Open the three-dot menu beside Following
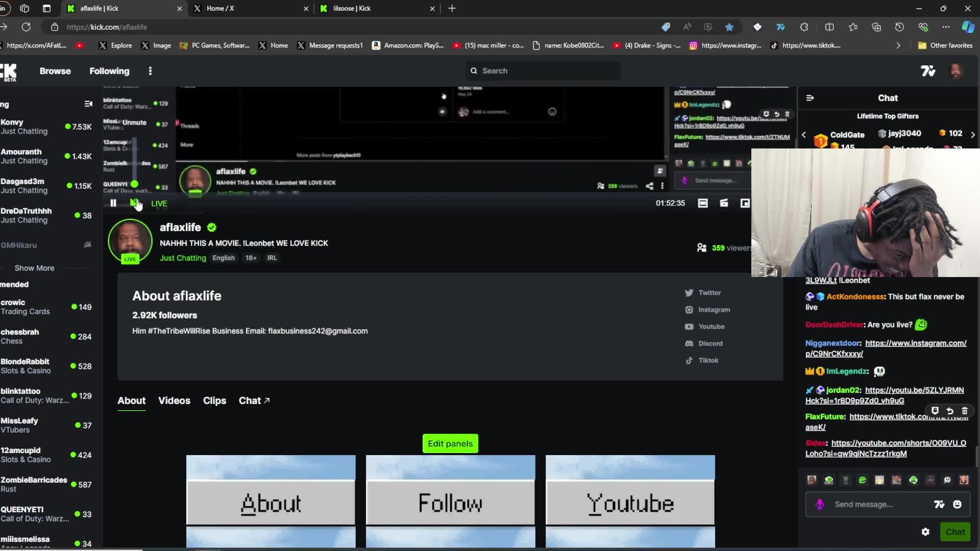The width and height of the screenshot is (980, 551). pos(150,71)
